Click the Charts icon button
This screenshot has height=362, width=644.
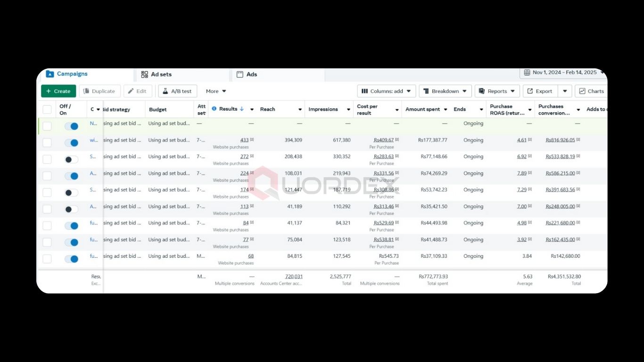[582, 91]
